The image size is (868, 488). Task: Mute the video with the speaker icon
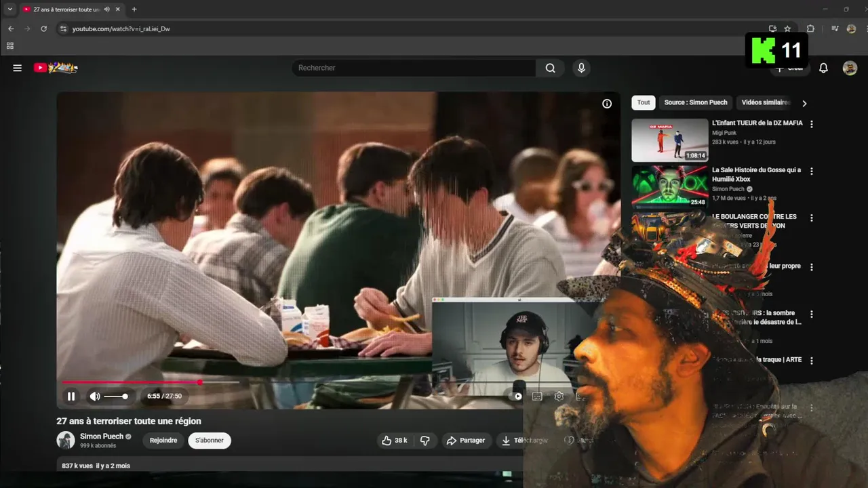point(95,396)
